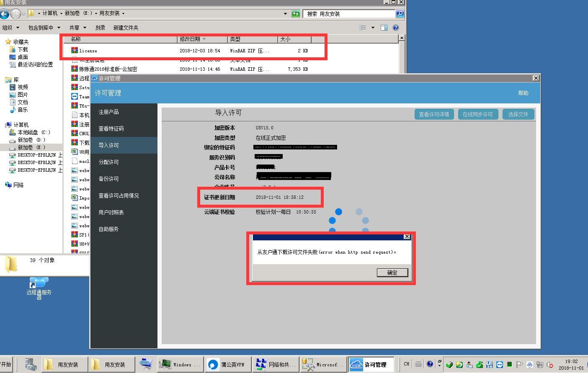The height and width of the screenshot is (373, 588).
Task: Refresh the 用友安装 folder view
Action: coord(296,14)
